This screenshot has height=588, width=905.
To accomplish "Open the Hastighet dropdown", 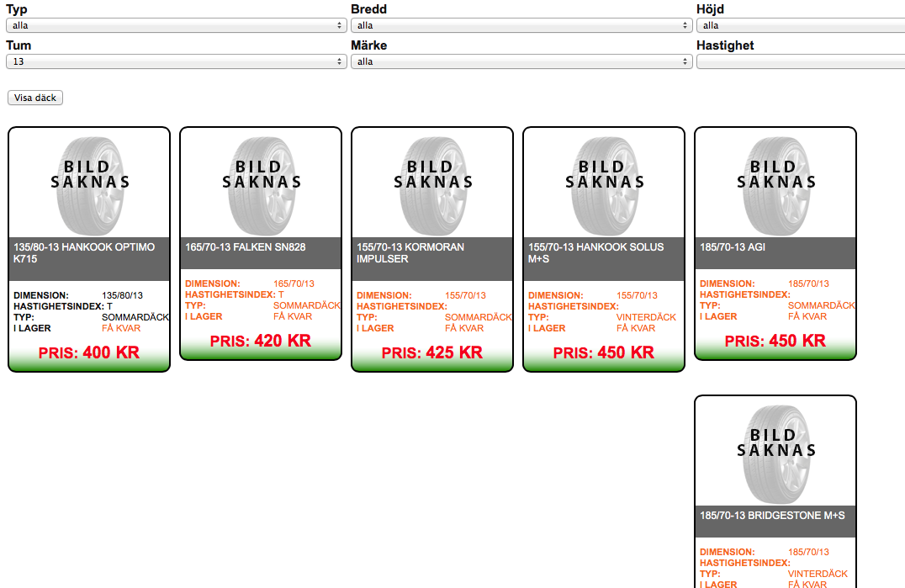I will tap(801, 61).
